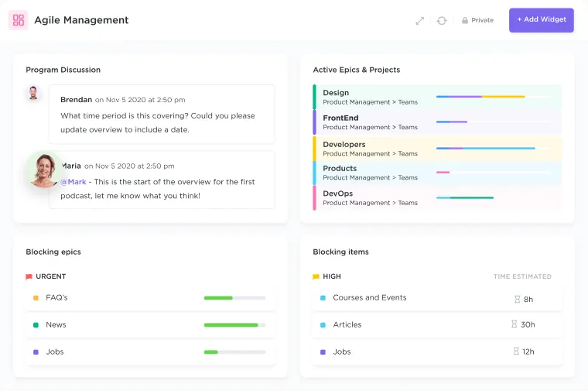Click the hourglass icon next to 12h
Screen dimensions: 588x391
coord(516,351)
